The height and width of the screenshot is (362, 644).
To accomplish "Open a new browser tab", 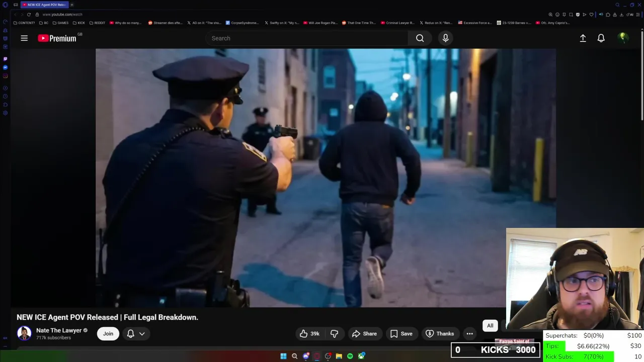I will coord(72,5).
